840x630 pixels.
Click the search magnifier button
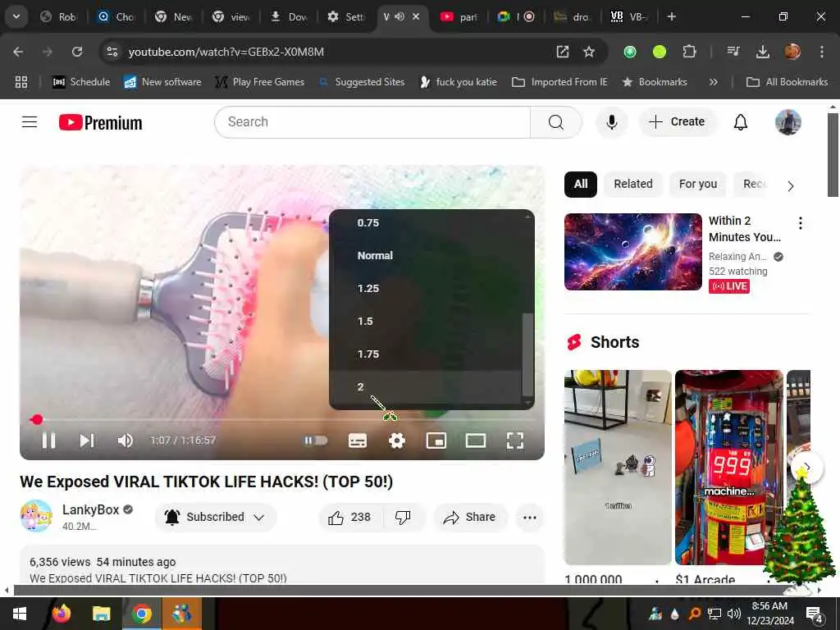tap(555, 122)
